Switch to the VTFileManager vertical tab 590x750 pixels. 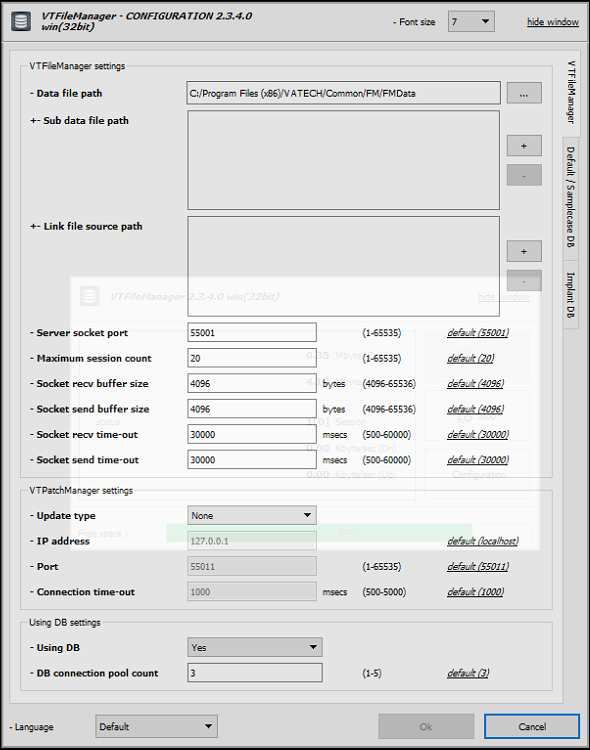click(x=571, y=92)
